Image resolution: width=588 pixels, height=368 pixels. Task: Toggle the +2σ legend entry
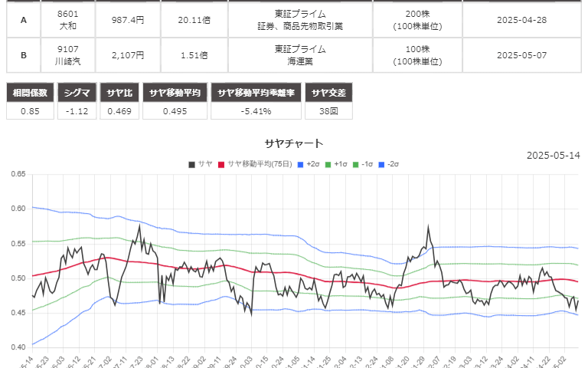click(309, 164)
